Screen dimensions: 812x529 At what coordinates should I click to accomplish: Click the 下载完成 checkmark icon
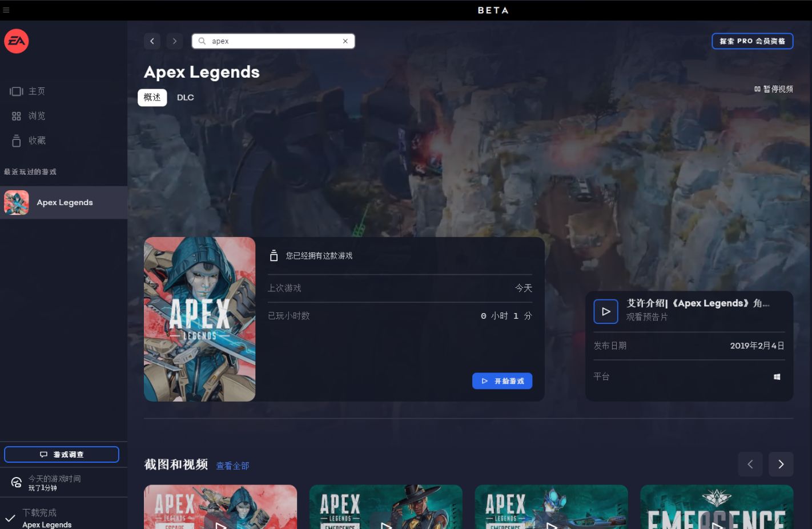10,518
